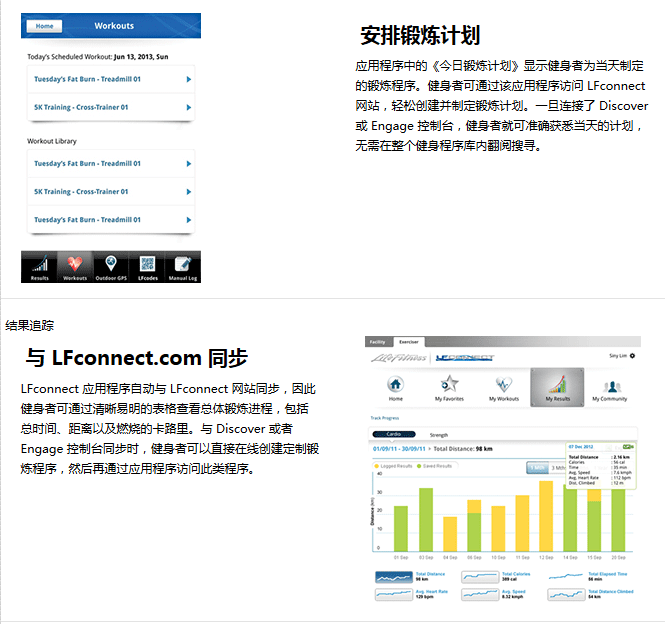Open the My Community people icon
665x624 pixels.
(x=609, y=386)
